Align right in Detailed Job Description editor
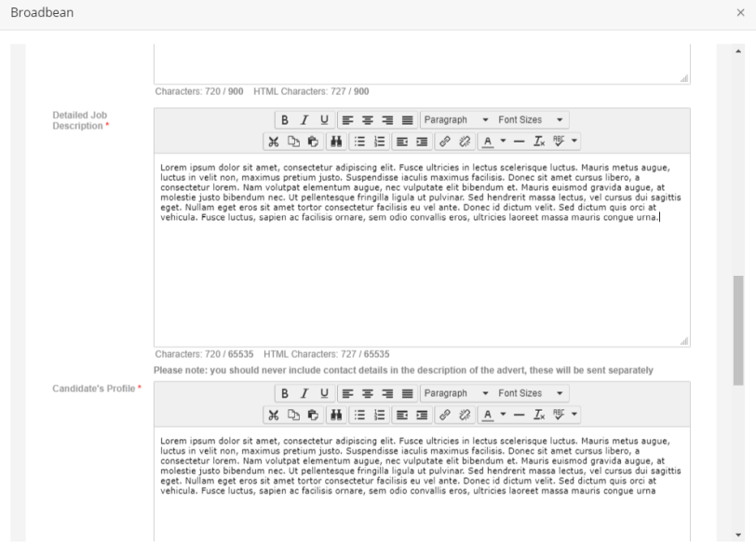Image resolution: width=756 pixels, height=560 pixels. (x=387, y=120)
